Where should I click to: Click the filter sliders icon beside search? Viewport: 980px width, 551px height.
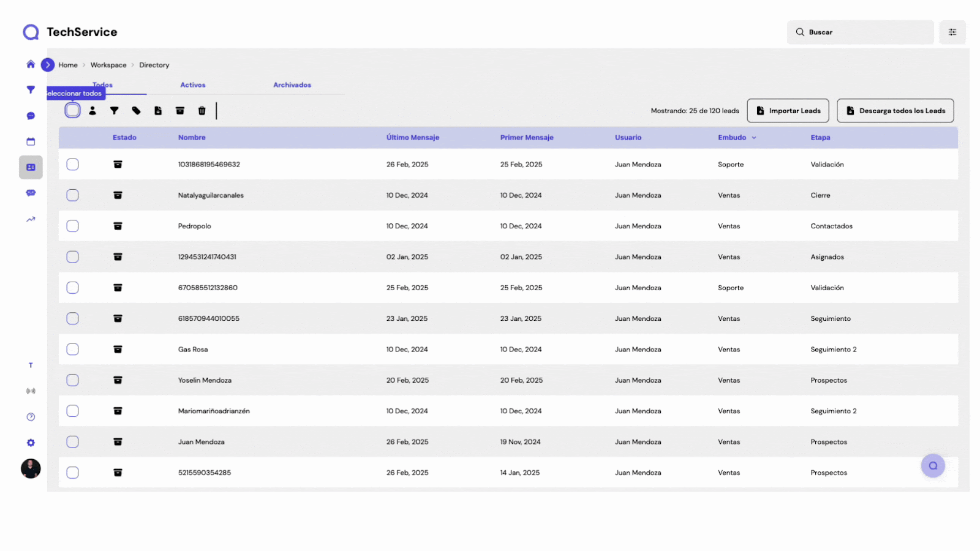952,32
